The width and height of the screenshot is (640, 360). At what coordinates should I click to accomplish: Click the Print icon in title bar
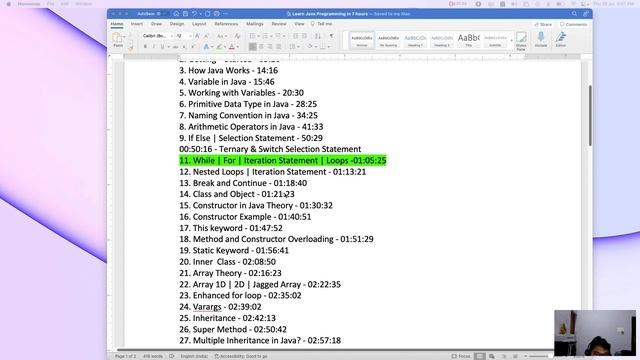[x=216, y=14]
